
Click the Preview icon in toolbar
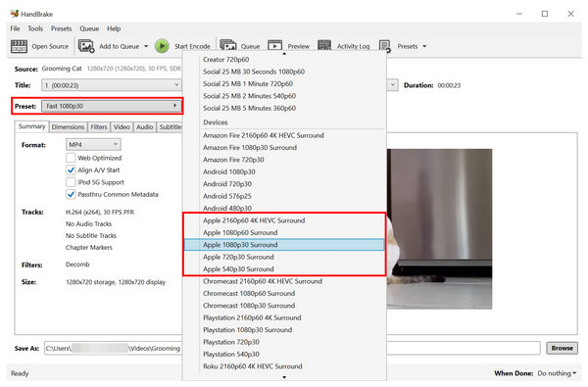(274, 46)
